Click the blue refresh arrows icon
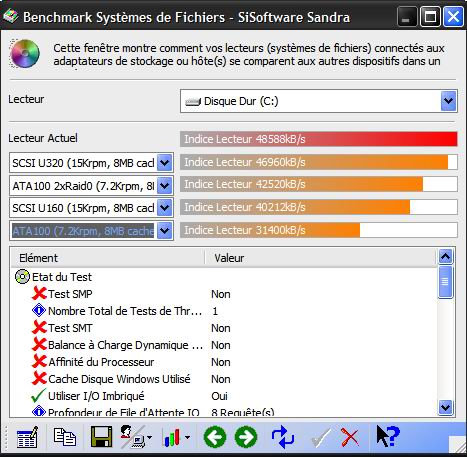Image resolution: width=467 pixels, height=457 pixels. (282, 437)
